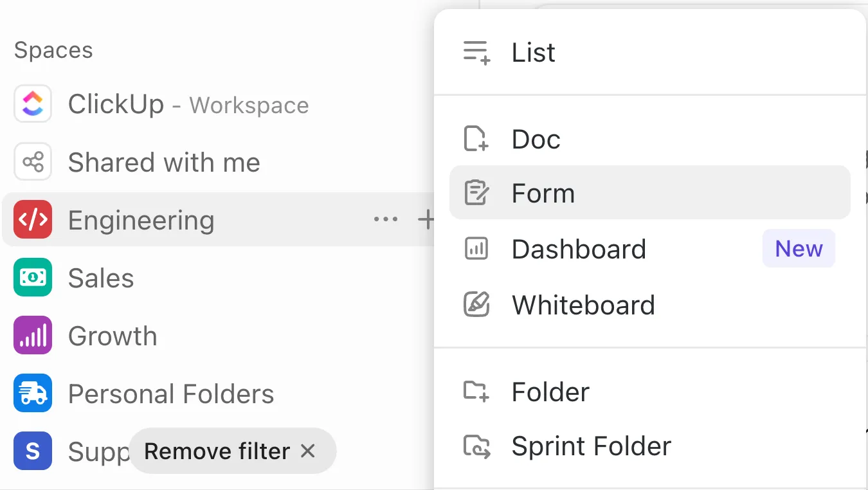Pick Folder from the create menu
868x490 pixels.
coord(650,392)
